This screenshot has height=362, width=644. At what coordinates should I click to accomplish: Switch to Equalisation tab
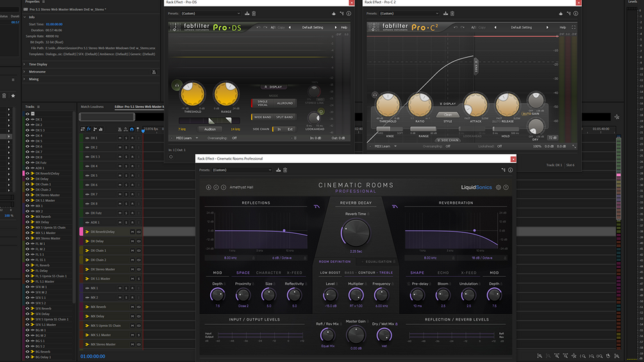coord(378,261)
